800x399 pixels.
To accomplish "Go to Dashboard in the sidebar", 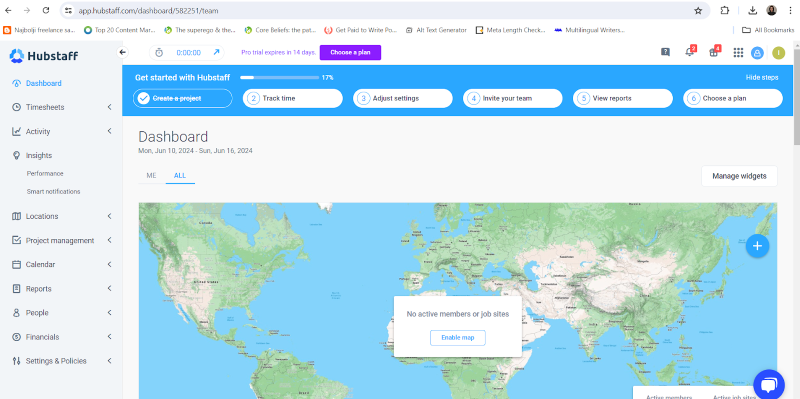I will coord(43,83).
